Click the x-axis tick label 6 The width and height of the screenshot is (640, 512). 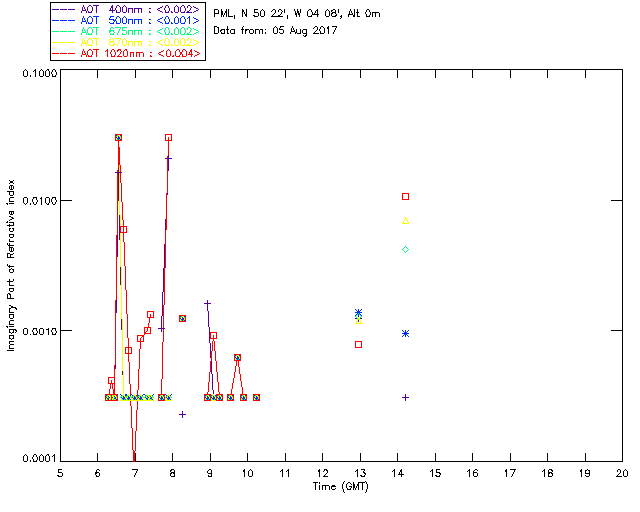pyautogui.click(x=98, y=473)
